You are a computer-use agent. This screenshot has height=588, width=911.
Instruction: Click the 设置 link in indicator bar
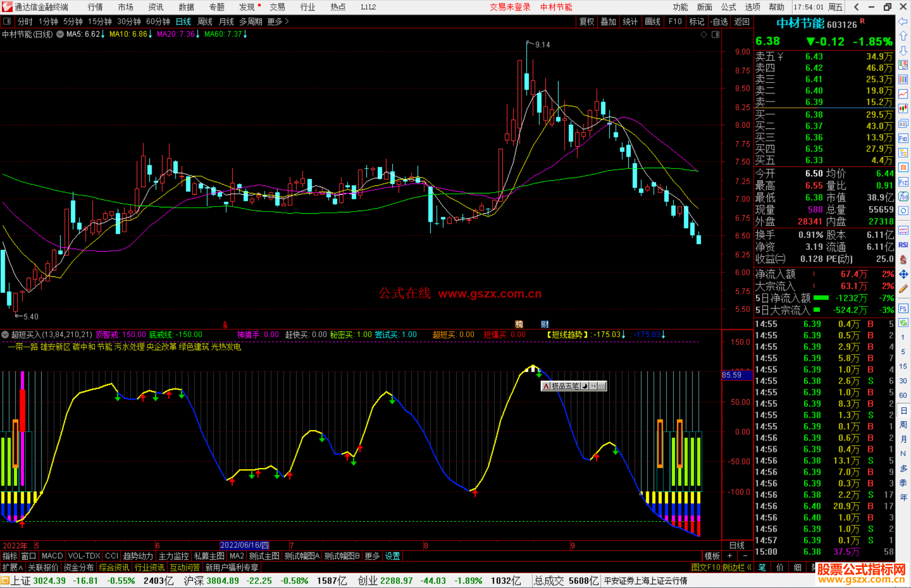click(392, 556)
